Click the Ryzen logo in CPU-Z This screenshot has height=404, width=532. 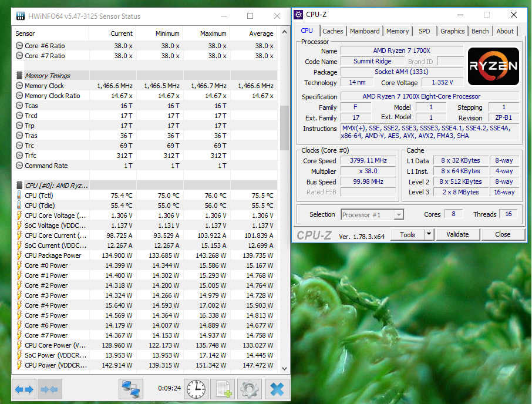493,66
